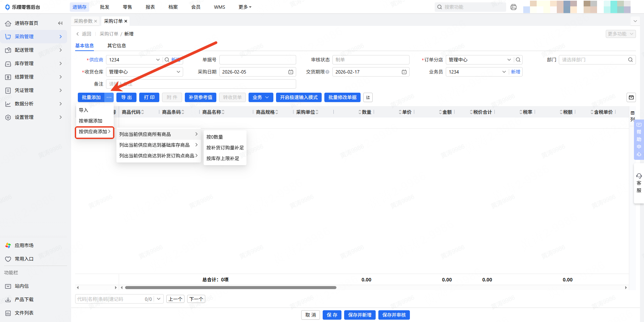Click the horizontal table scrollbar

[x=230, y=287]
